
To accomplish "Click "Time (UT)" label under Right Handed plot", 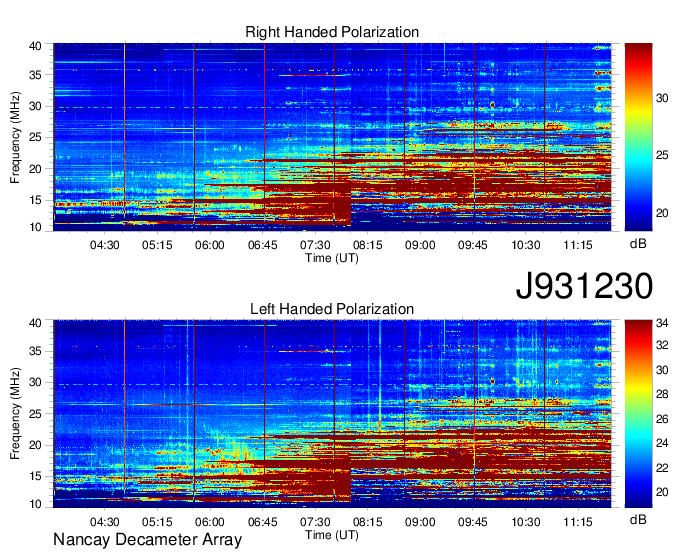I will click(332, 258).
